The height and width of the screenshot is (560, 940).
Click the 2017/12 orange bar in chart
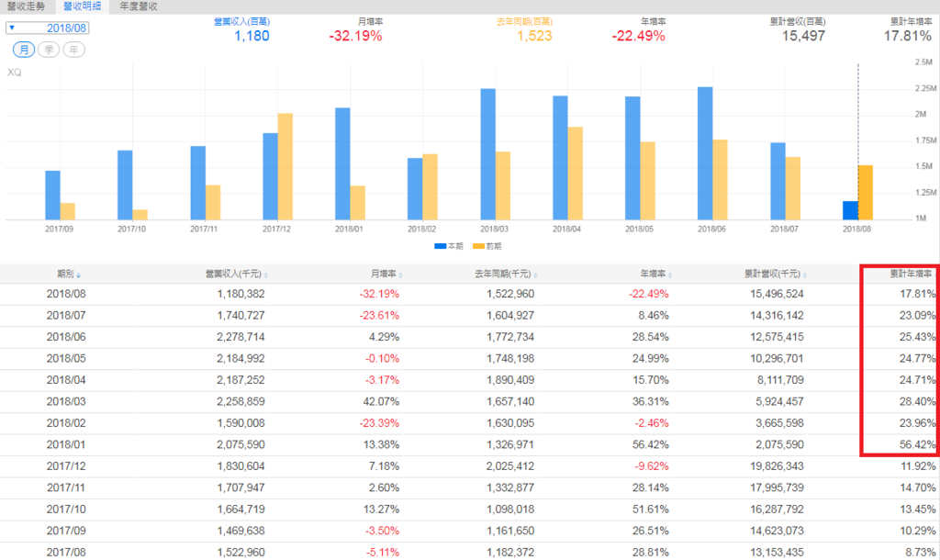click(285, 167)
